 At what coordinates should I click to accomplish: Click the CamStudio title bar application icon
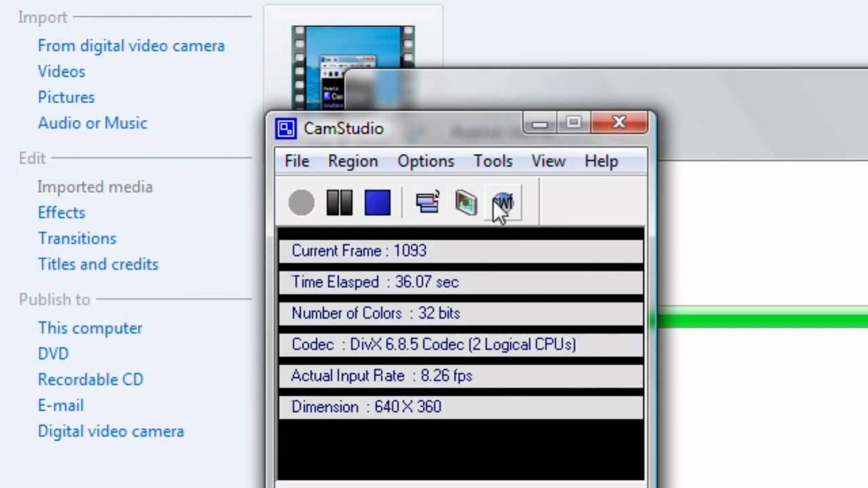click(x=286, y=129)
